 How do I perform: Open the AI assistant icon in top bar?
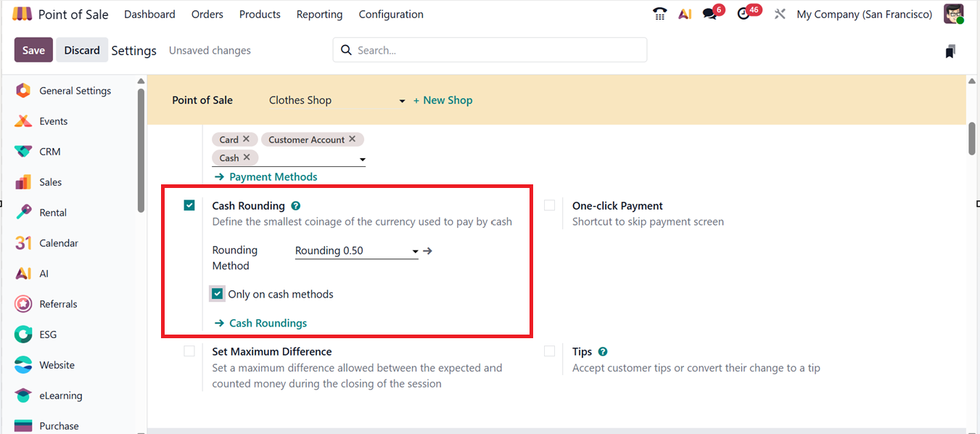685,14
